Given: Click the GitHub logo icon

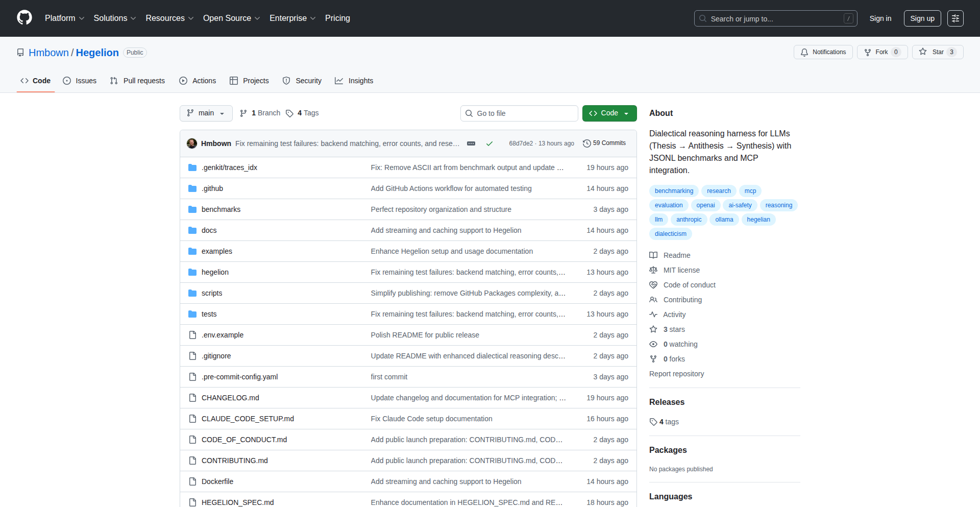Looking at the screenshot, I should tap(24, 18).
